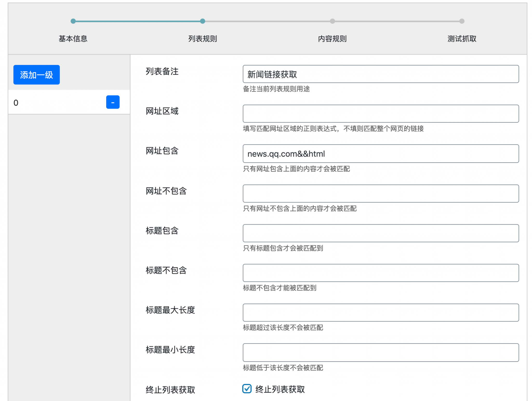532x401 pixels.
Task: Click hint 标题不包含才能被匹配到
Action: click(280, 288)
